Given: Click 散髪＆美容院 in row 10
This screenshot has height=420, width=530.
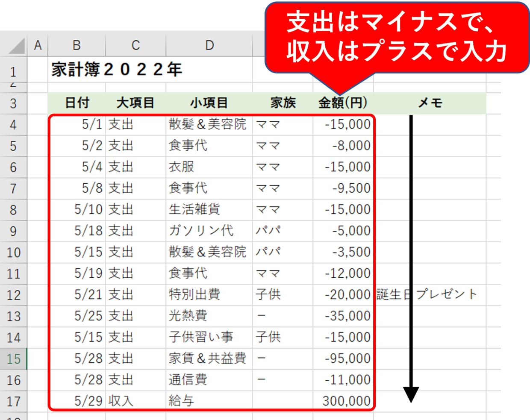Looking at the screenshot, I should [209, 252].
